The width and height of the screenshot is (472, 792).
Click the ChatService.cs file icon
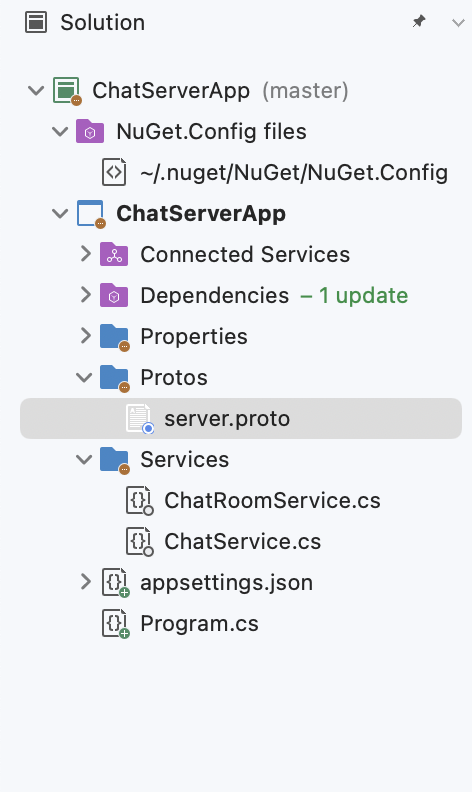click(x=139, y=541)
